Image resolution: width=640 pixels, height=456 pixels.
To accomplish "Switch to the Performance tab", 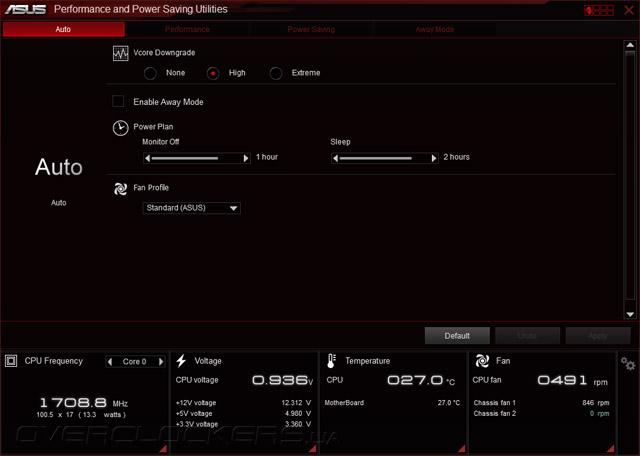I will [x=187, y=29].
